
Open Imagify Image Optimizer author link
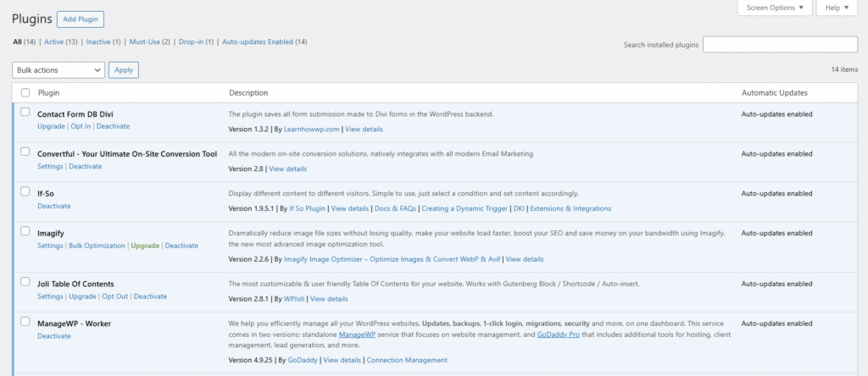[392, 259]
